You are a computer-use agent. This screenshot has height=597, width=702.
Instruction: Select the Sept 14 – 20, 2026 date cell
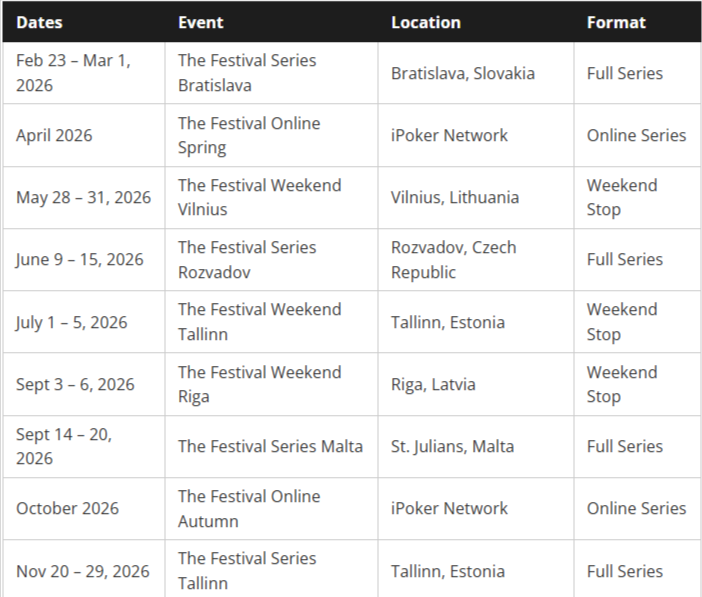point(64,446)
